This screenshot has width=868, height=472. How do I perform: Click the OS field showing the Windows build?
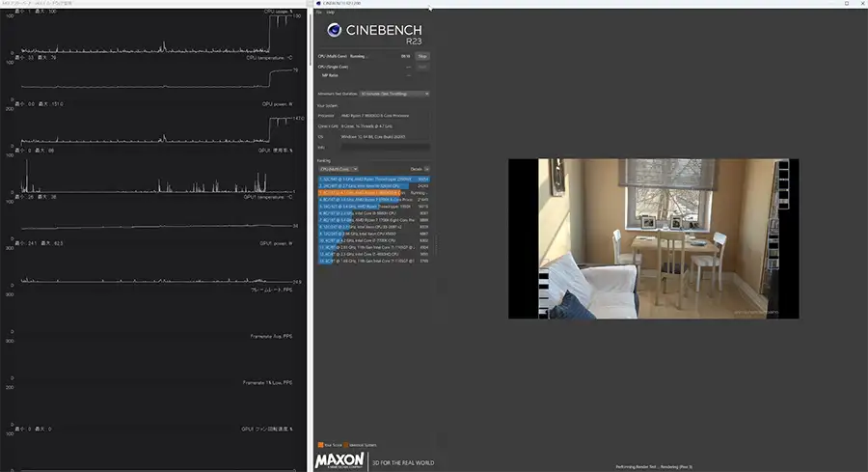pyautogui.click(x=385, y=137)
